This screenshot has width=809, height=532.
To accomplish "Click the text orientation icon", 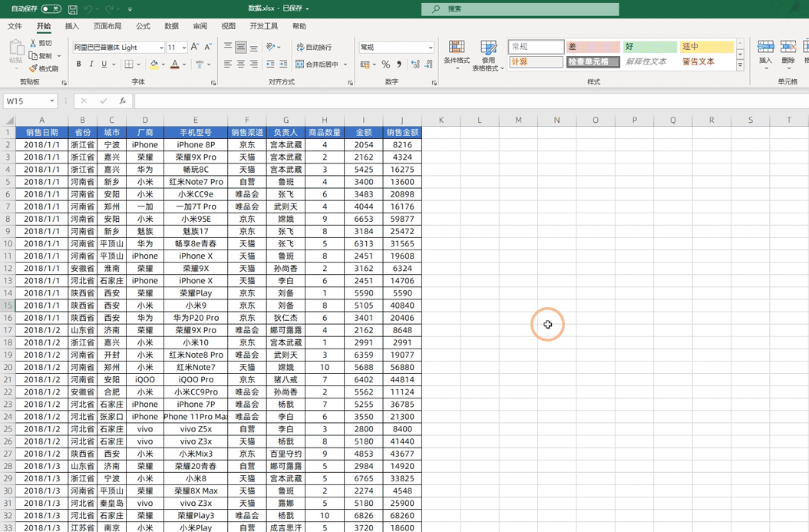I will coord(271,47).
